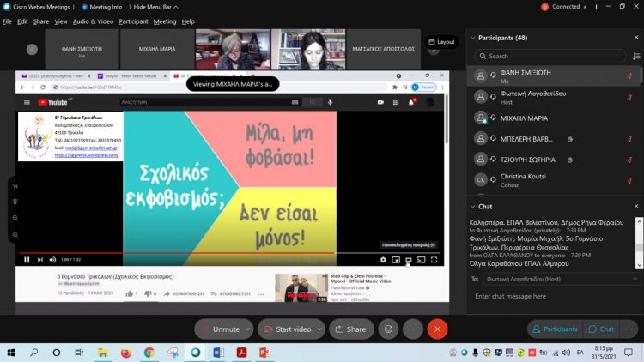Click YouTube voice search microphone
644x362 pixels.
click(x=331, y=102)
